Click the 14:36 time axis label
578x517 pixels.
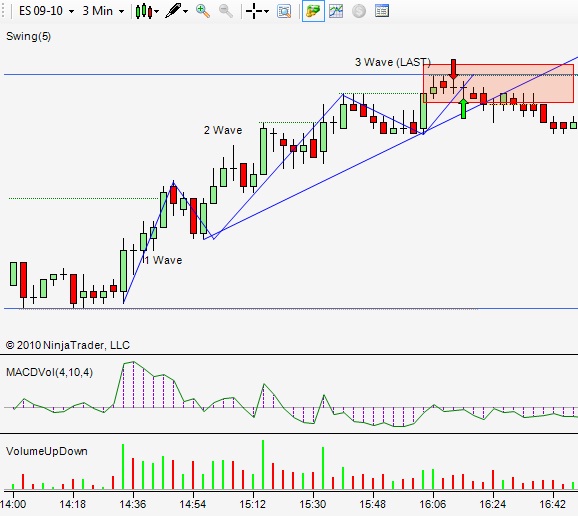pos(133,504)
